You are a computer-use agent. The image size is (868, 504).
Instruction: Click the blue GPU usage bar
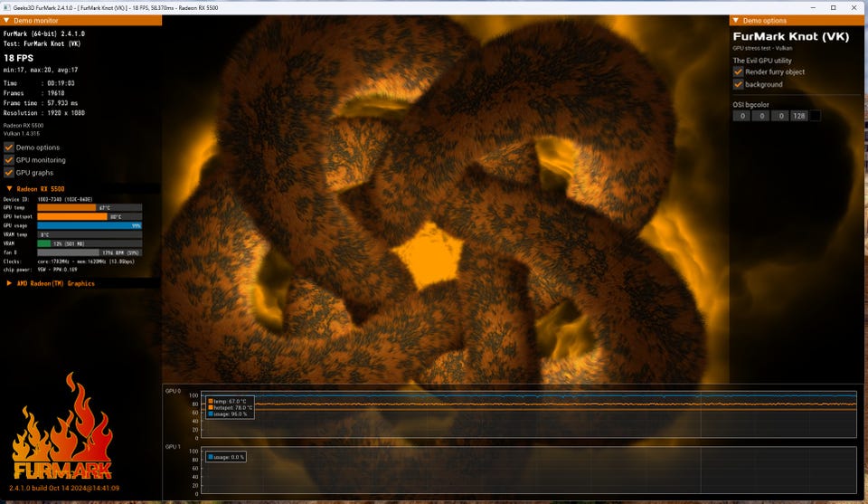point(89,225)
